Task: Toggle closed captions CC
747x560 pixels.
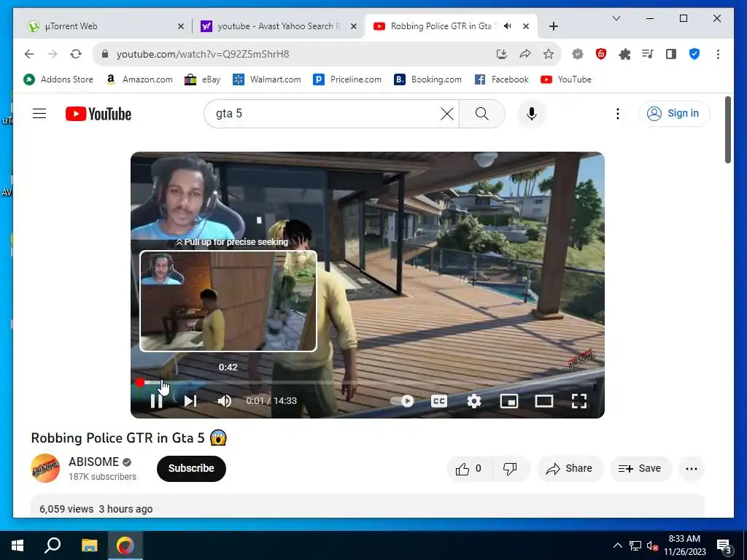Action: coord(438,401)
